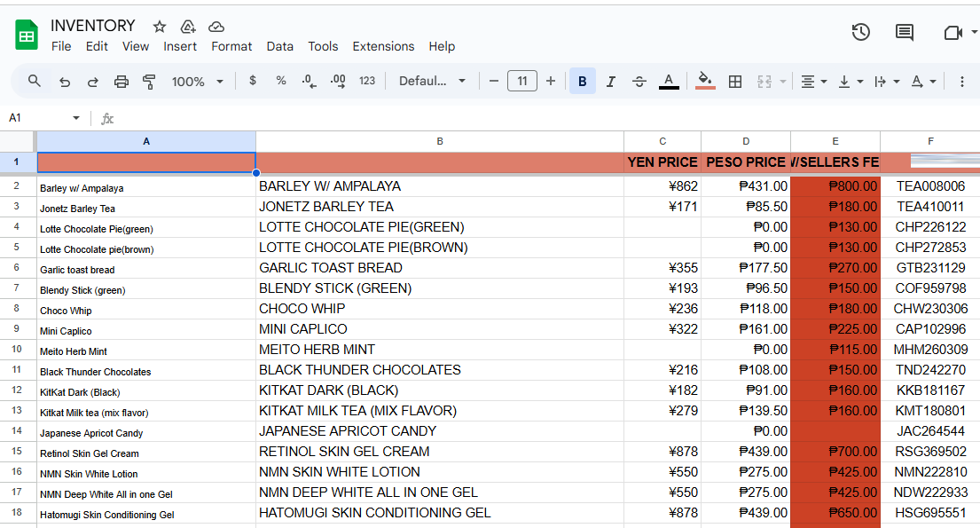Open vertical align dropdown
The width and height of the screenshot is (980, 528).
850,82
